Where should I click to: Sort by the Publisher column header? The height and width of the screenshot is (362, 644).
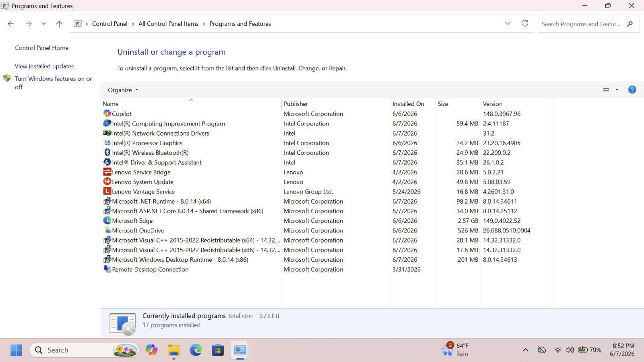tap(336, 104)
